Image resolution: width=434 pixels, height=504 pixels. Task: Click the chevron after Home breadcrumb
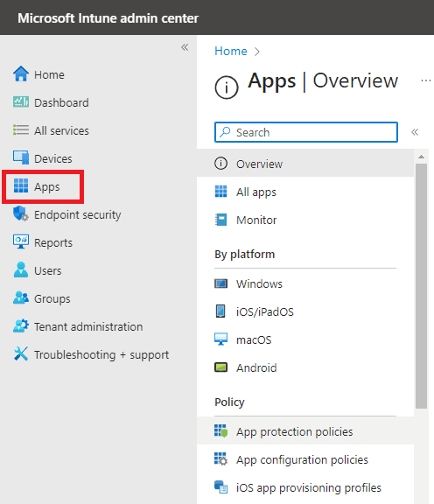point(256,52)
